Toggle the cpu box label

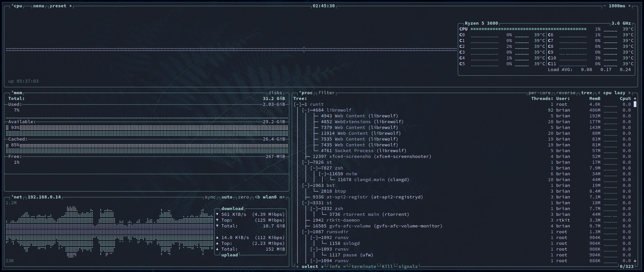(x=17, y=6)
